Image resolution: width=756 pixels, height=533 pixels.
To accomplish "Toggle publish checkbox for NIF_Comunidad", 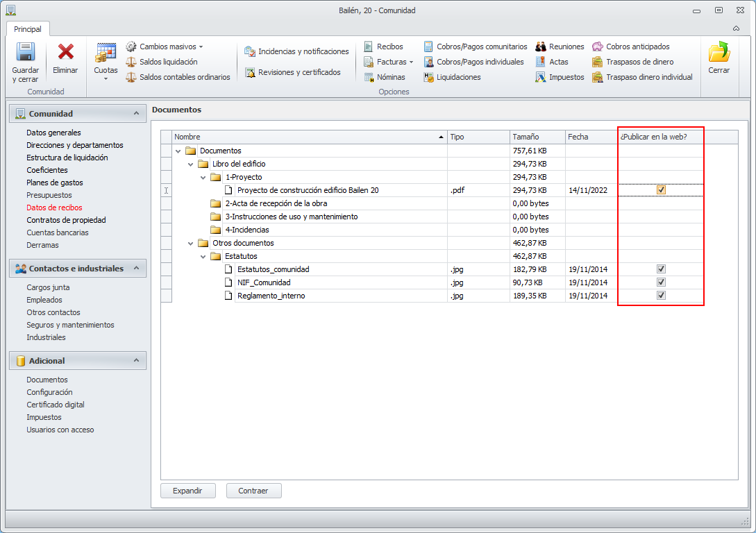I will pos(661,282).
